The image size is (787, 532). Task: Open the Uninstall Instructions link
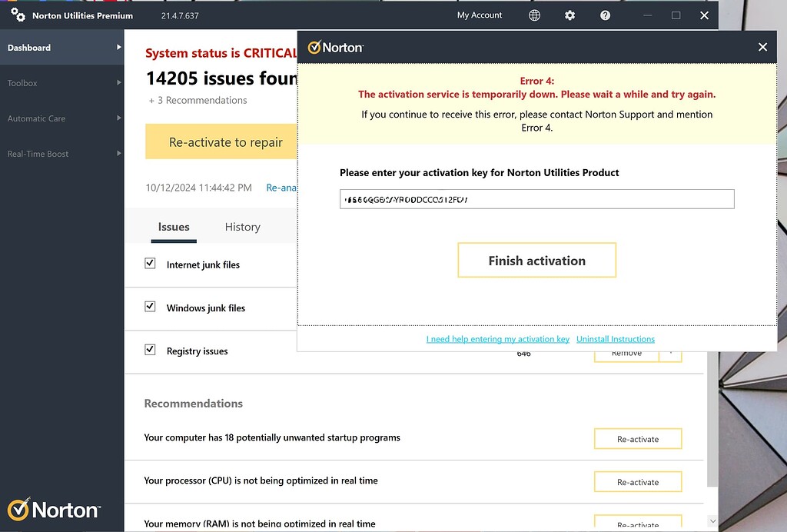[x=615, y=338]
